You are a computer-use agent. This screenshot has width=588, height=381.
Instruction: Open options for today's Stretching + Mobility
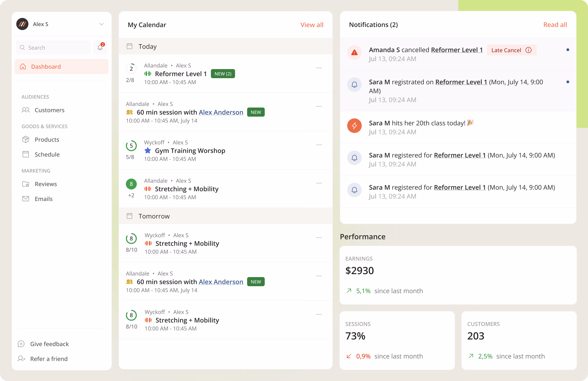pos(319,183)
